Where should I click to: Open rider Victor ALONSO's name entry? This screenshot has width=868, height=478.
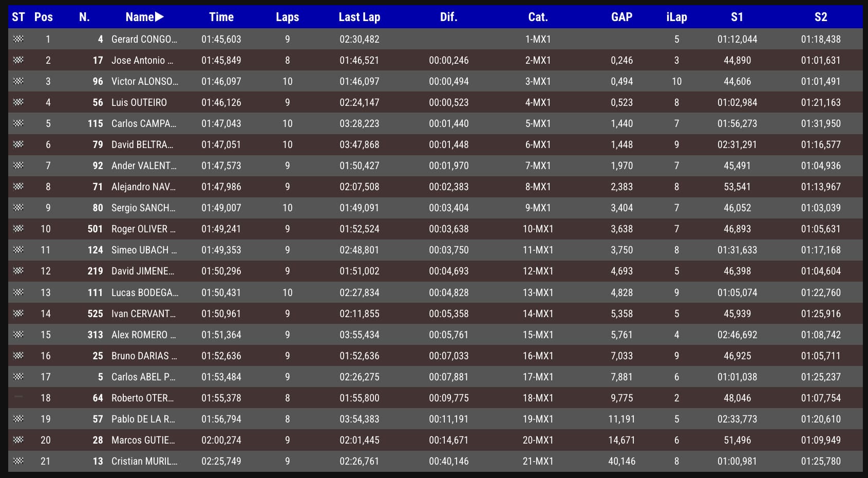pyautogui.click(x=144, y=81)
